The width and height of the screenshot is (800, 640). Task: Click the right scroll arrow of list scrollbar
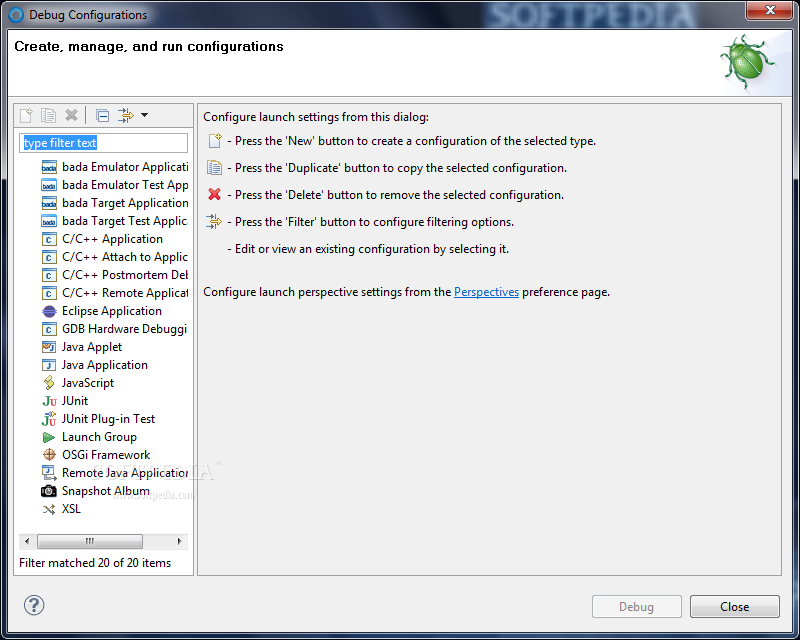tap(179, 541)
